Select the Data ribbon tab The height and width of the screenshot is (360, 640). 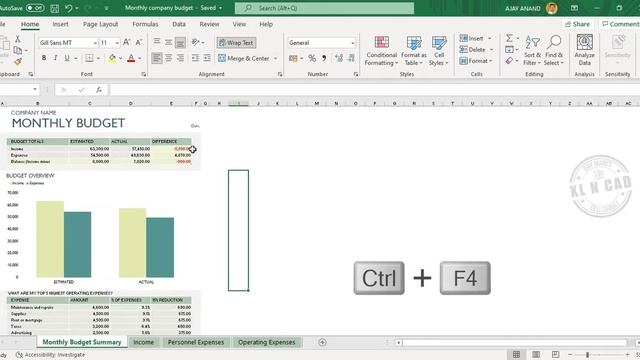pyautogui.click(x=179, y=24)
